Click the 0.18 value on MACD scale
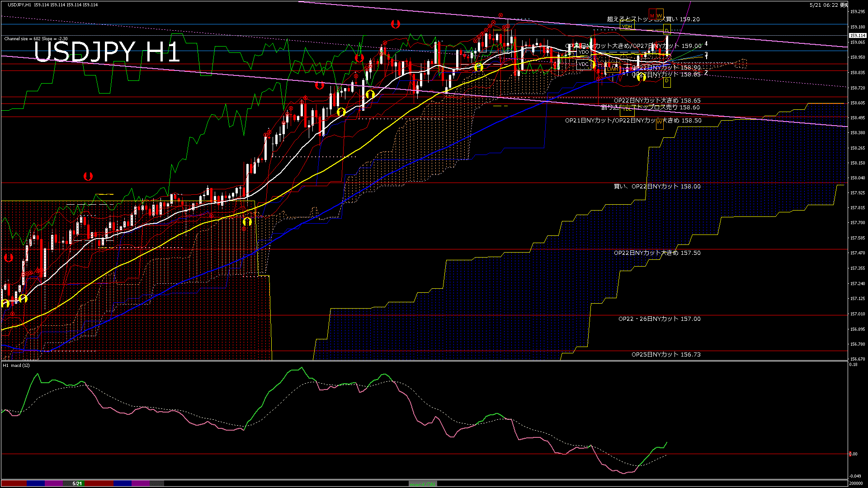Image resolution: width=868 pixels, height=488 pixels. 853,365
